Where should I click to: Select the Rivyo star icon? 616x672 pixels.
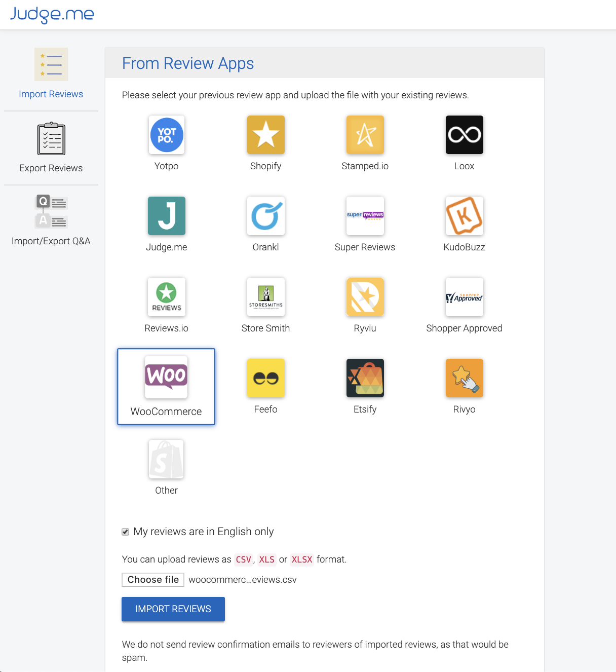pyautogui.click(x=465, y=378)
